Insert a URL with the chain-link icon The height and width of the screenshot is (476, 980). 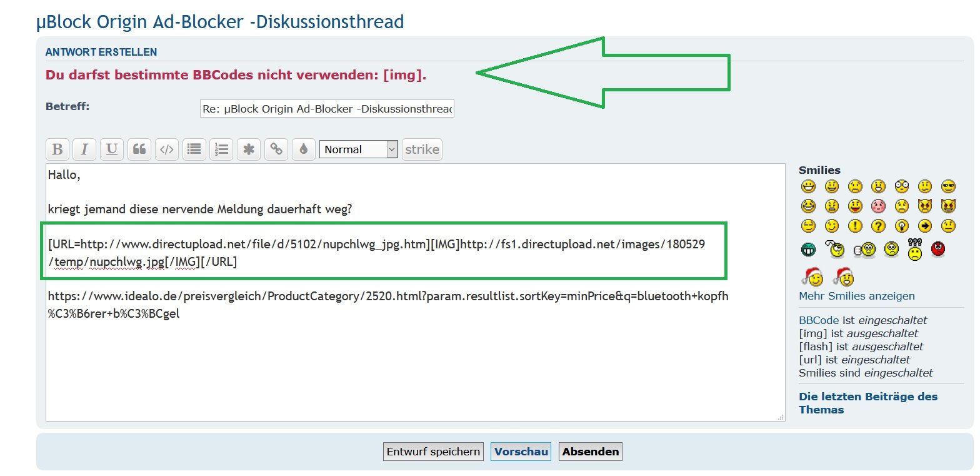276,149
